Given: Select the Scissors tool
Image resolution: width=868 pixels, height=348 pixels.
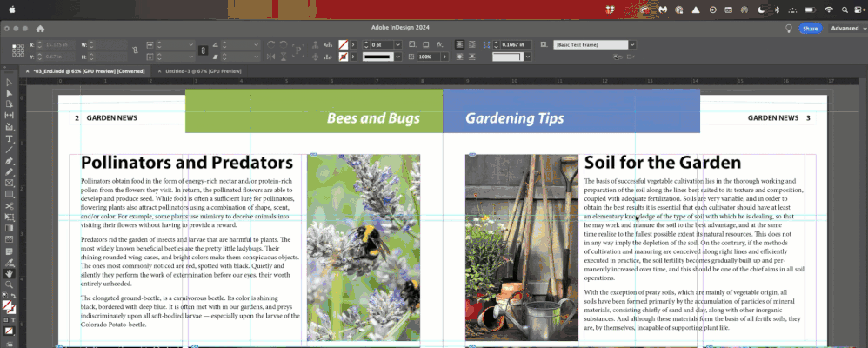Looking at the screenshot, I should coord(9,206).
